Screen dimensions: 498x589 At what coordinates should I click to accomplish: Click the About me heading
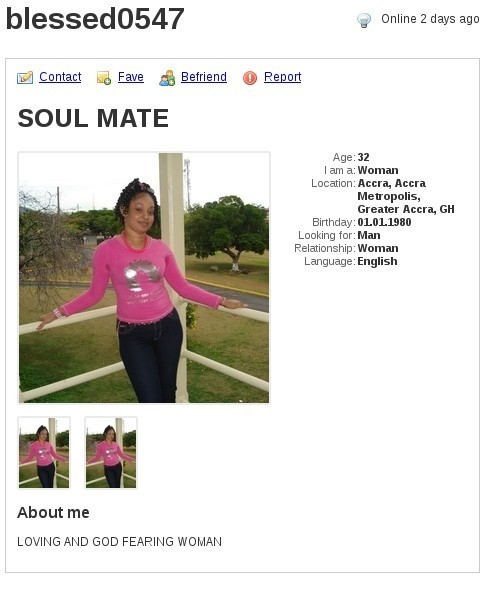53,513
